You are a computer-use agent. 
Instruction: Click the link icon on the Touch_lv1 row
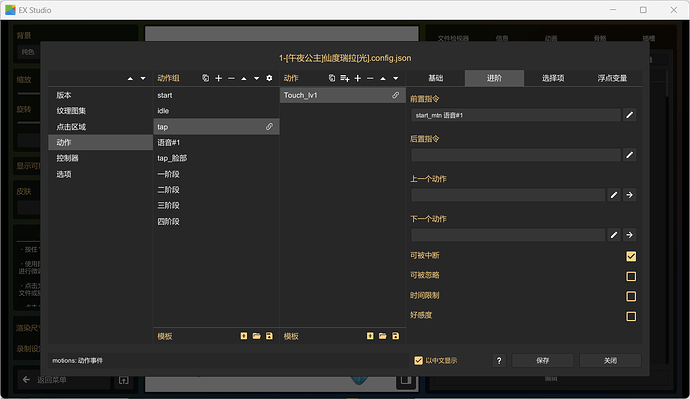point(396,95)
